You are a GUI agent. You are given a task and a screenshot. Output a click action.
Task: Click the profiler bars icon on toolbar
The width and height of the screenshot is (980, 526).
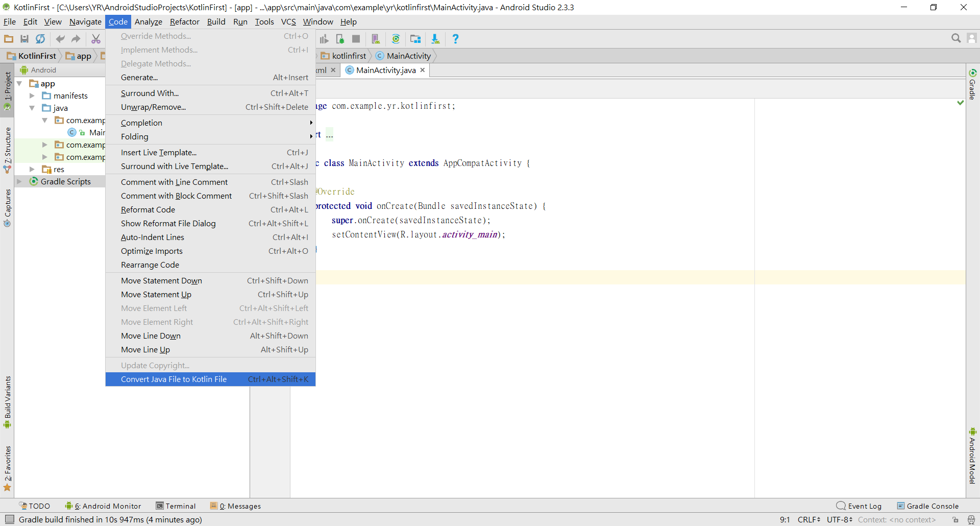324,39
